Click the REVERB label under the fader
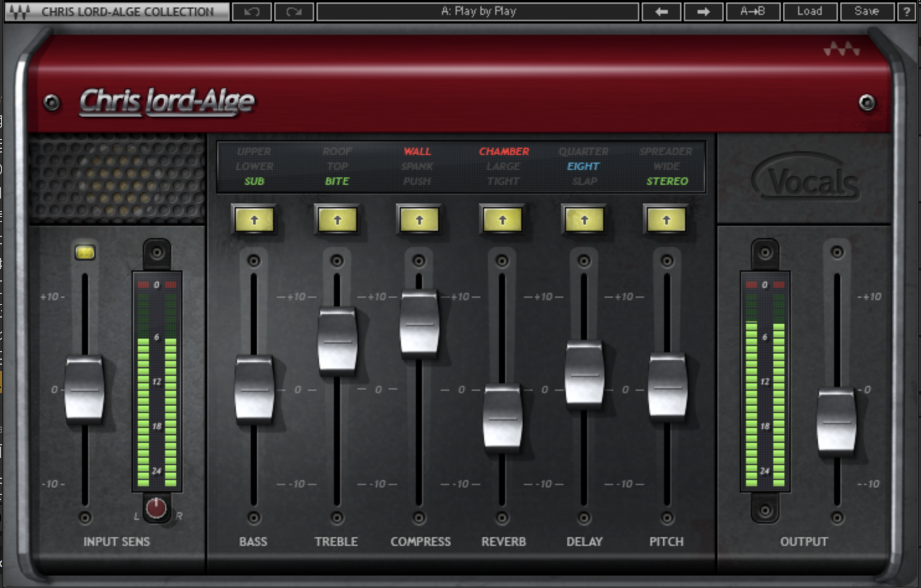Image resolution: width=921 pixels, height=588 pixels. pyautogui.click(x=503, y=541)
